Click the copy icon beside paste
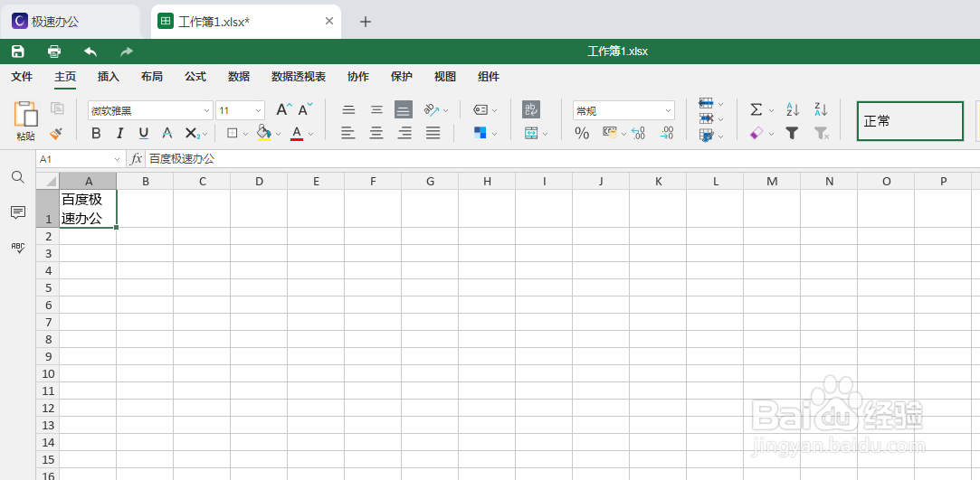The image size is (980, 480). pyautogui.click(x=58, y=108)
